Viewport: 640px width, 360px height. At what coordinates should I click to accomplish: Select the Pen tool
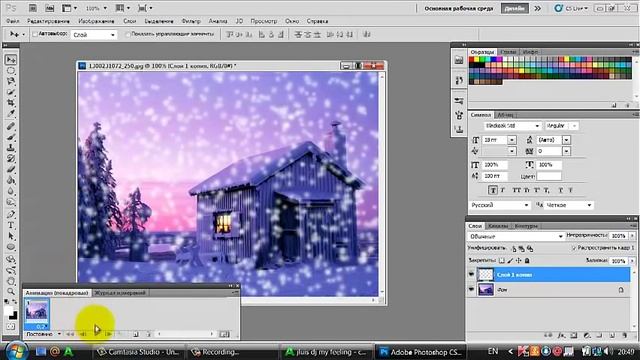pyautogui.click(x=11, y=214)
